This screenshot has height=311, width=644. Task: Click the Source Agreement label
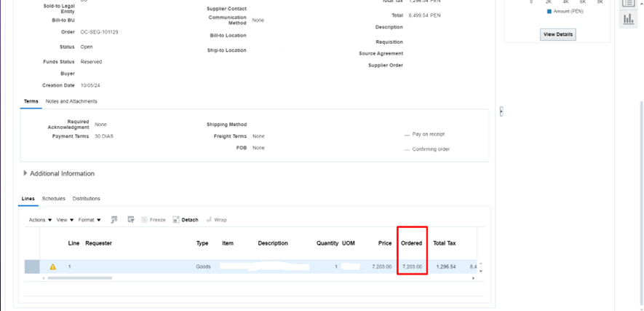[x=381, y=53]
